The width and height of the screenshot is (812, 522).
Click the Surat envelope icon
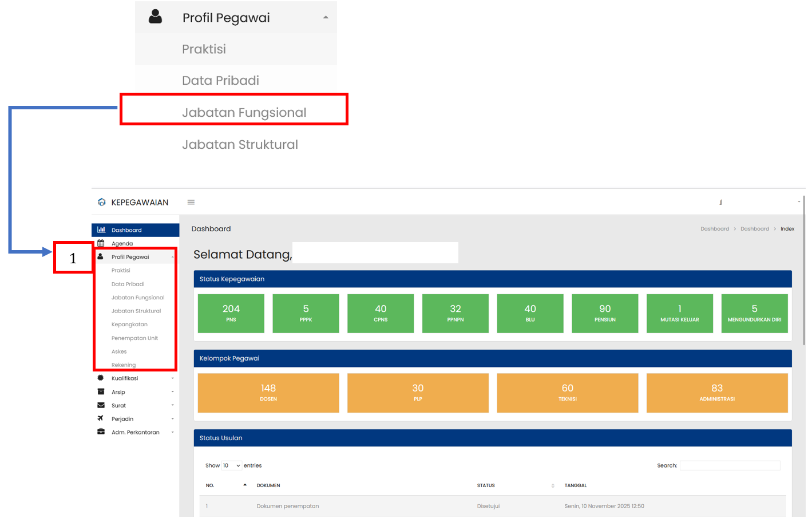pyautogui.click(x=101, y=405)
